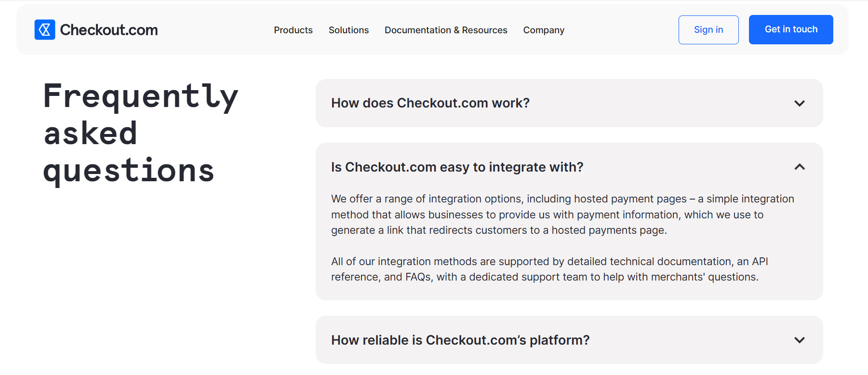The image size is (868, 375).
Task: Click "How does Checkout.com work?" question title
Action: [x=430, y=103]
